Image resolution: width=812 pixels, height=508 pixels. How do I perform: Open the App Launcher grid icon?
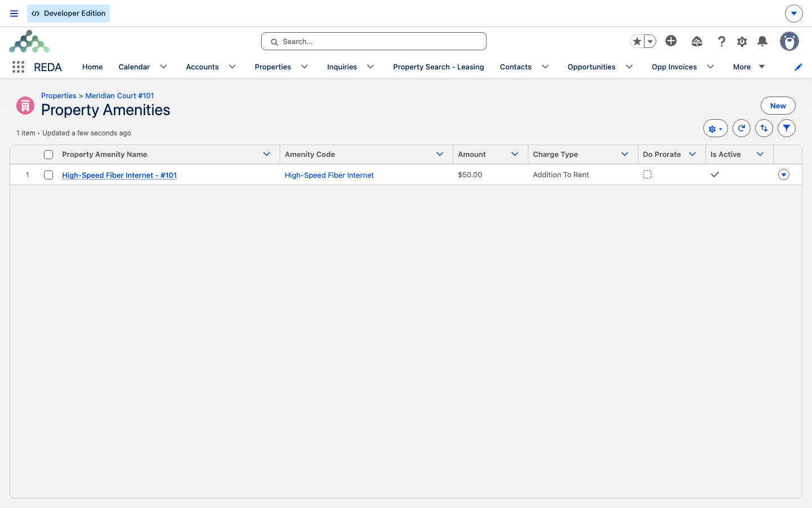(x=18, y=67)
